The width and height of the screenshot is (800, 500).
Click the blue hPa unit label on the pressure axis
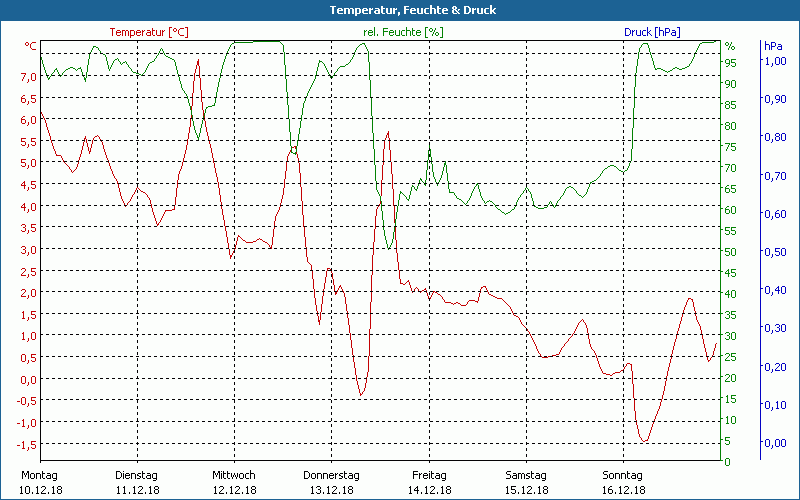tap(773, 46)
